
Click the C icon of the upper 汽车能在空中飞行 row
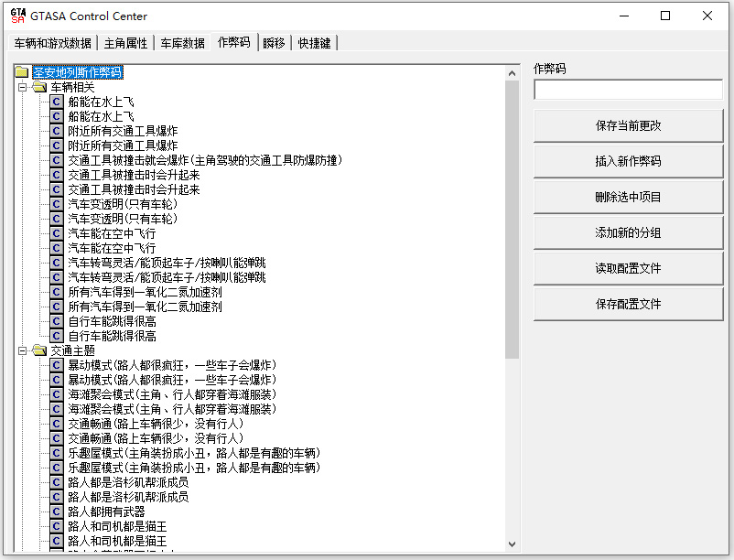click(x=57, y=233)
